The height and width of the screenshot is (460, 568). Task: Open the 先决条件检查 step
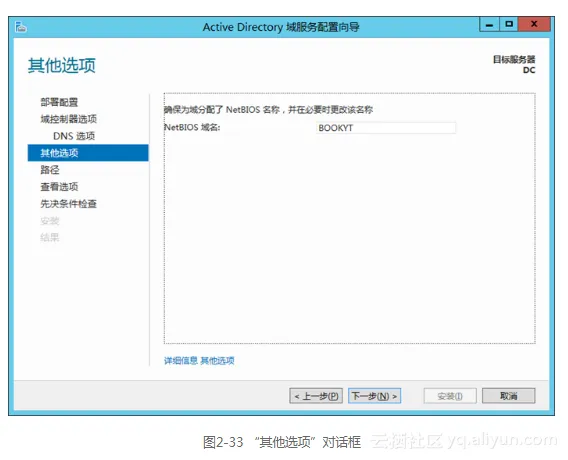[x=68, y=204]
